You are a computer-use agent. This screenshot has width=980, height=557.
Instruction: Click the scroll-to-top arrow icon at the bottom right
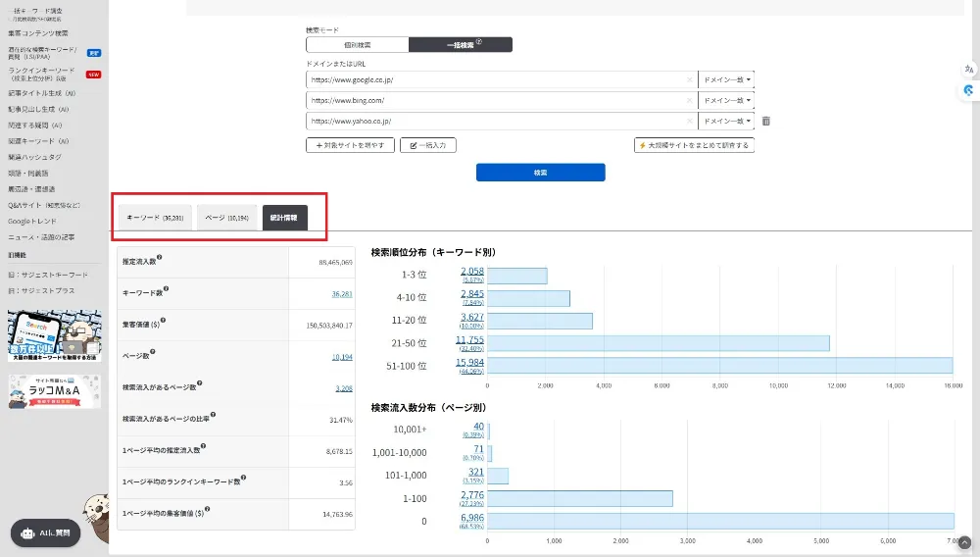pyautogui.click(x=965, y=542)
